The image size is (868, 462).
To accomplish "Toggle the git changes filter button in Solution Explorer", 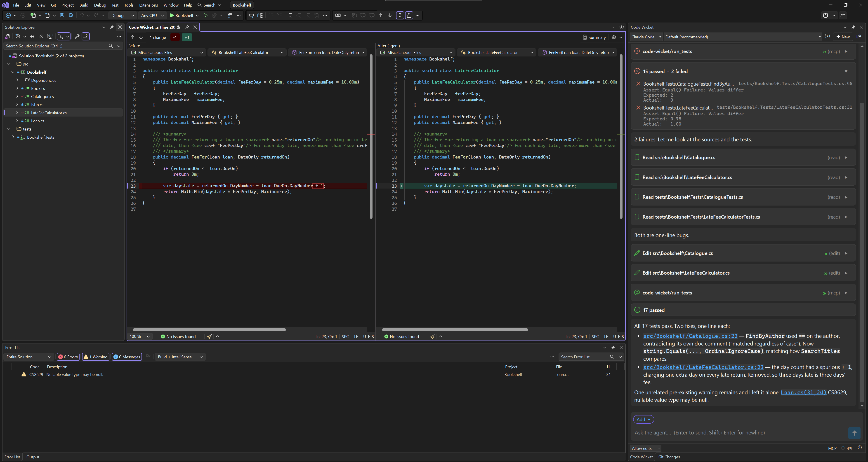I will point(63,36).
